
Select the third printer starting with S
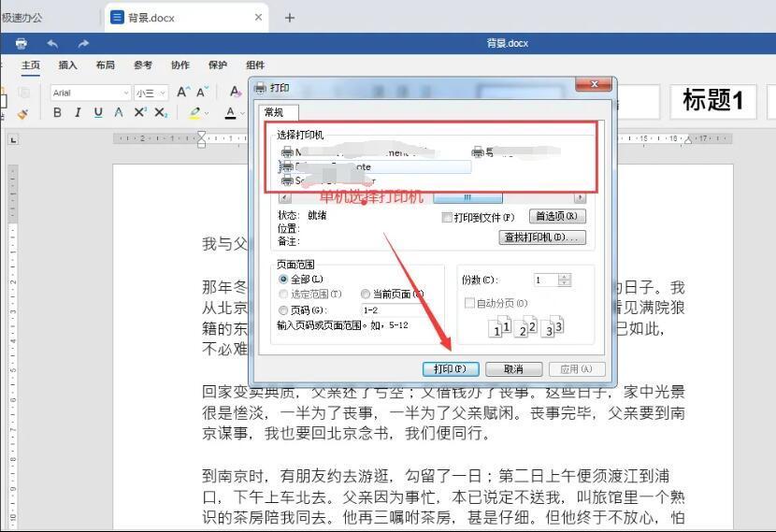[328, 180]
